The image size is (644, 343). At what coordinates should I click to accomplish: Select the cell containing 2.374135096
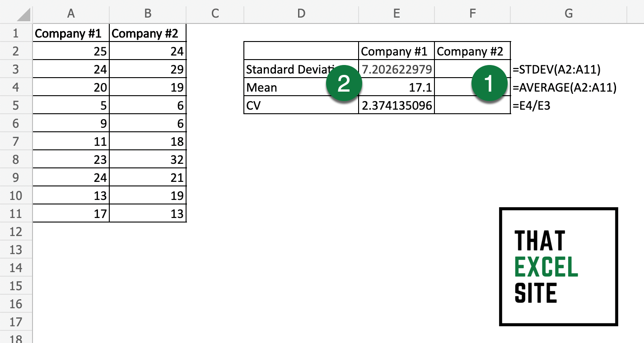(x=397, y=105)
